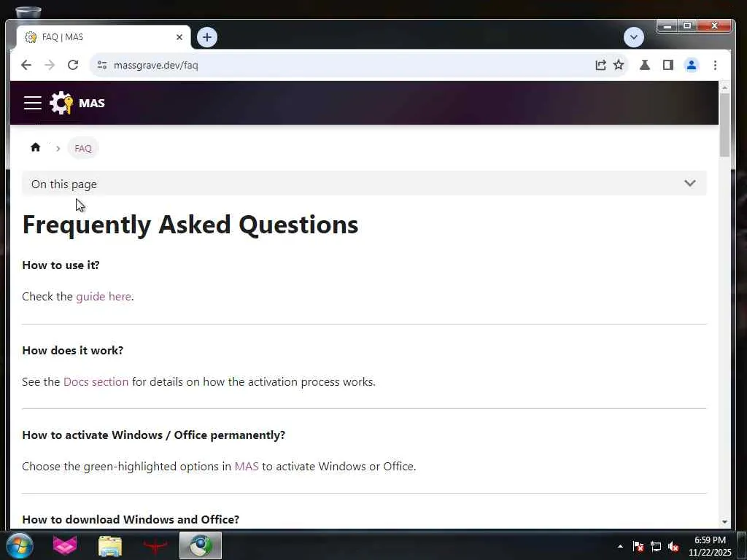Viewport: 747px width, 560px height.
Task: Click 'How to activate Windows / Office permanently?'
Action: [x=153, y=435]
